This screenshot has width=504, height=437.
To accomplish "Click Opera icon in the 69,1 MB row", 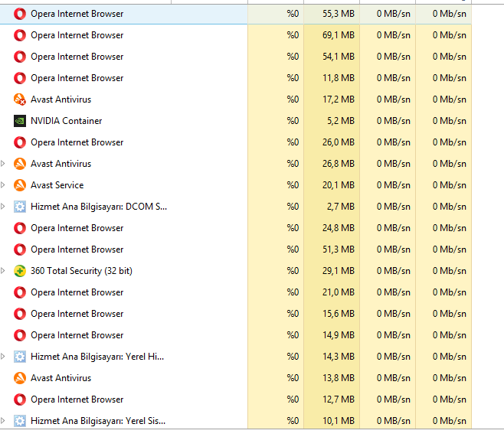I will click(20, 35).
